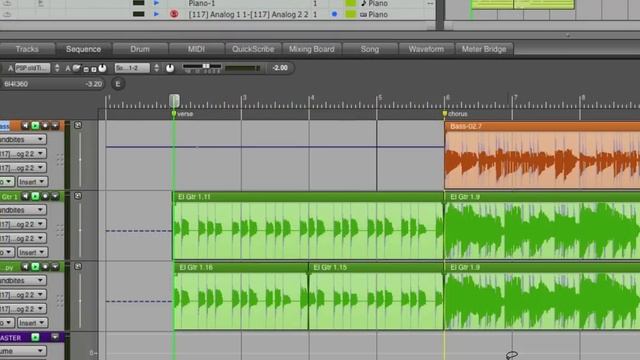
Task: Show the Meter Bridge tab
Action: click(484, 49)
